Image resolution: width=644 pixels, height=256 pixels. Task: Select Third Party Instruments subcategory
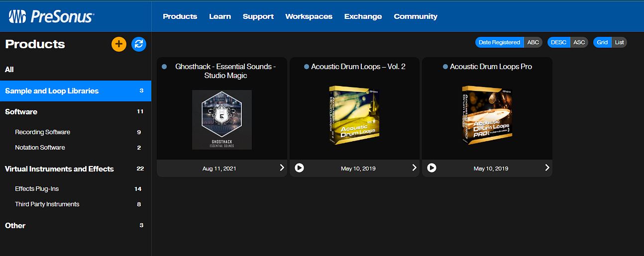click(x=76, y=204)
